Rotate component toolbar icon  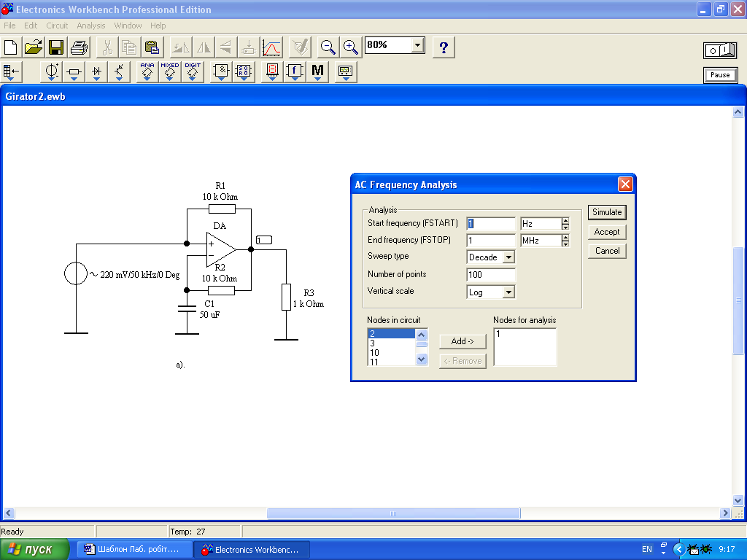(x=181, y=47)
